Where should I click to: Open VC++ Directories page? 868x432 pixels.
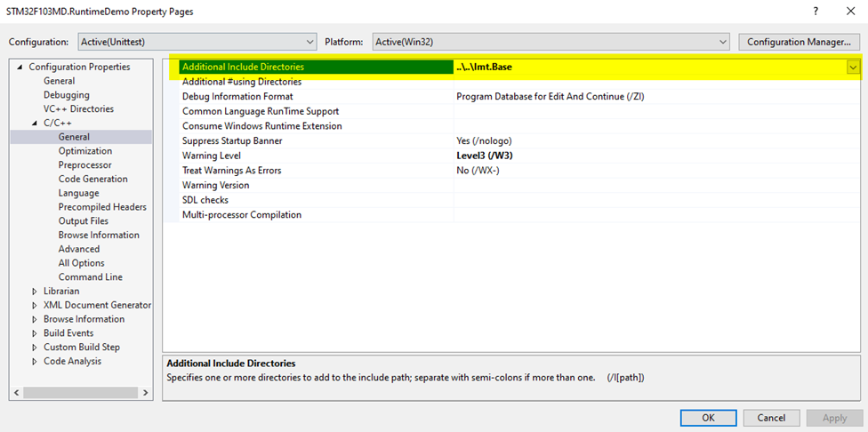point(78,109)
